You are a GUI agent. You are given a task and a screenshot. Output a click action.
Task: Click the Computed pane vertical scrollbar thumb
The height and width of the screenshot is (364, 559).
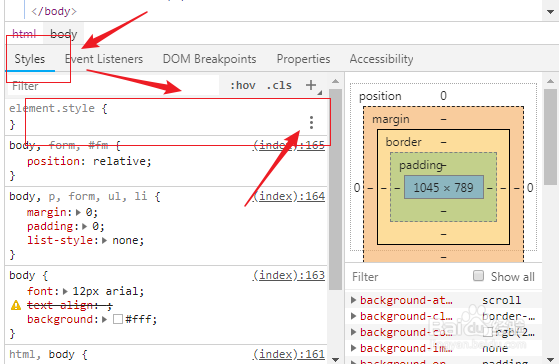550,137
